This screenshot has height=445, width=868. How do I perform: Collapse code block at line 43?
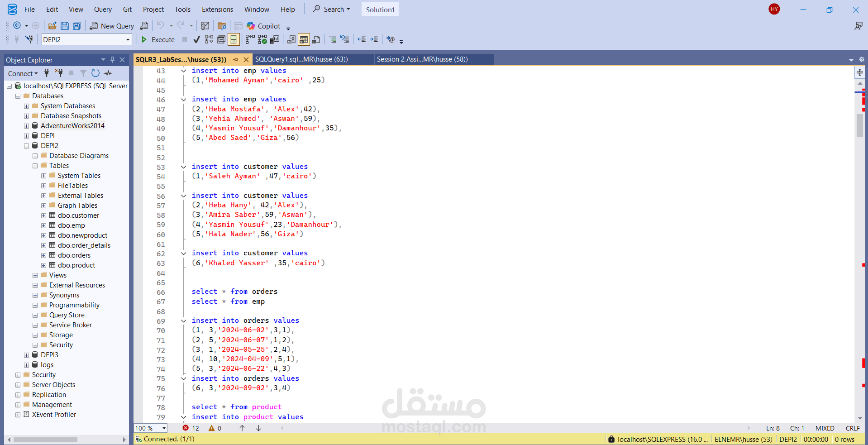click(183, 71)
